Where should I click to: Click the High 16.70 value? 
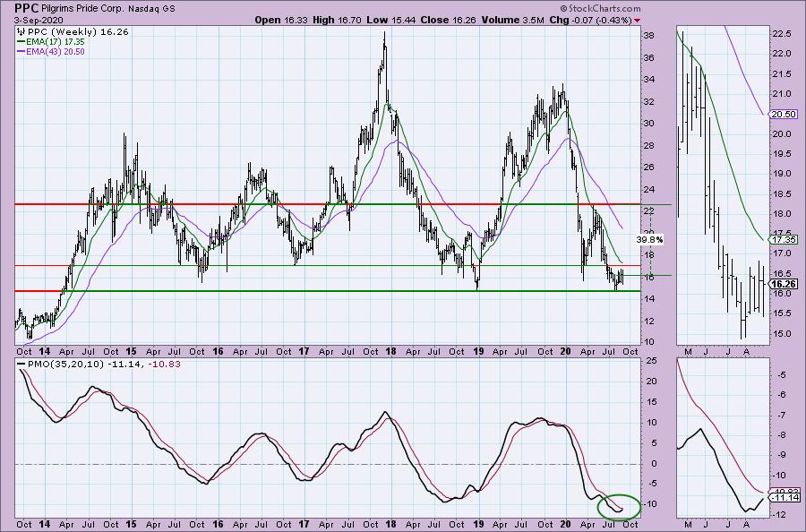[x=337, y=20]
